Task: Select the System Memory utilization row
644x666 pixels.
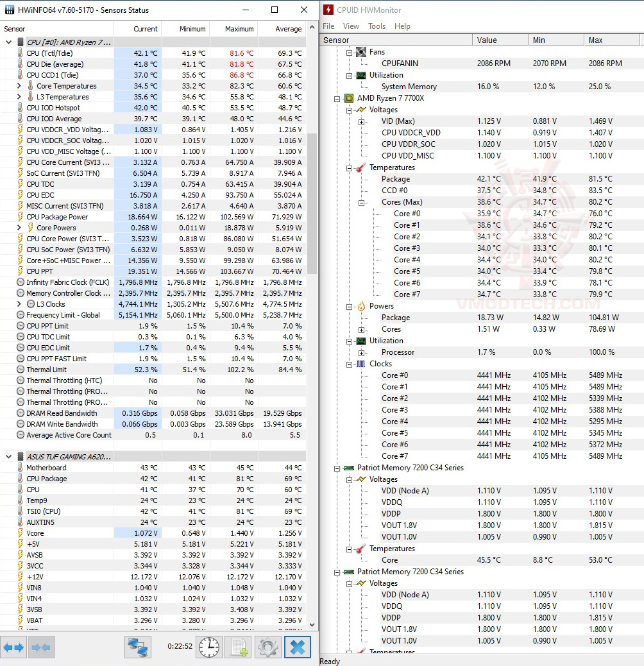Action: pos(482,87)
